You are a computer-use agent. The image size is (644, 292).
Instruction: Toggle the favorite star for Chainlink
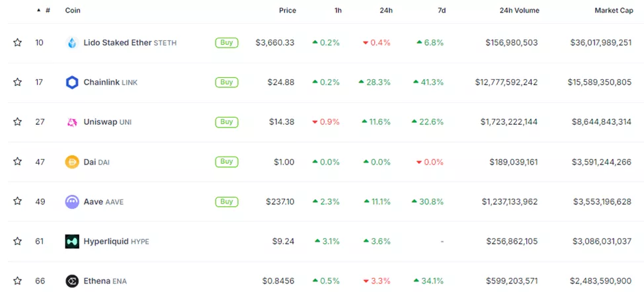(x=18, y=83)
